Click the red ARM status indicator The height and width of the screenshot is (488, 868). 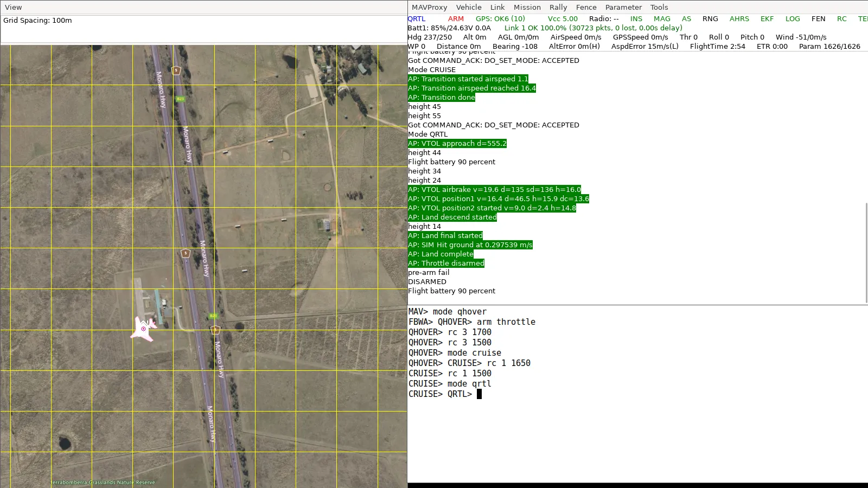456,18
